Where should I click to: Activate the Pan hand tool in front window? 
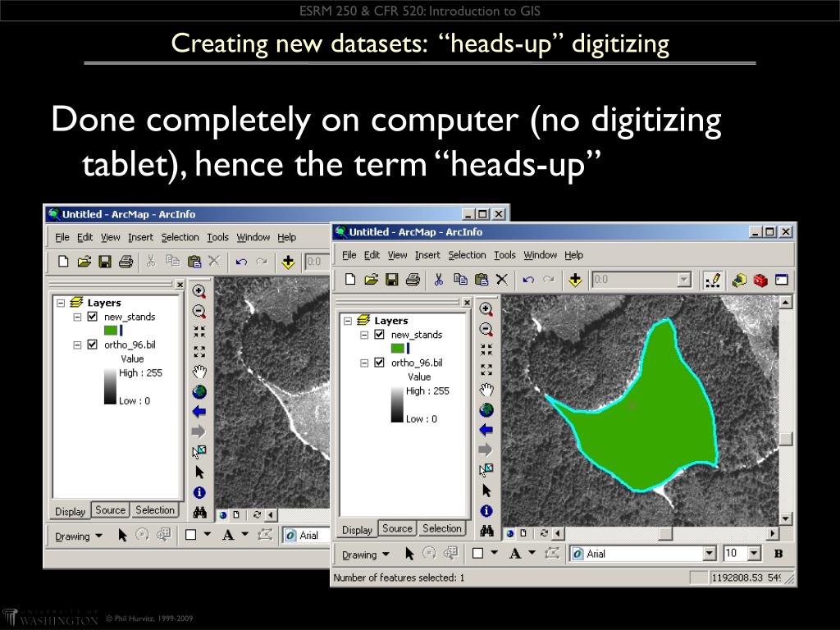(x=486, y=390)
